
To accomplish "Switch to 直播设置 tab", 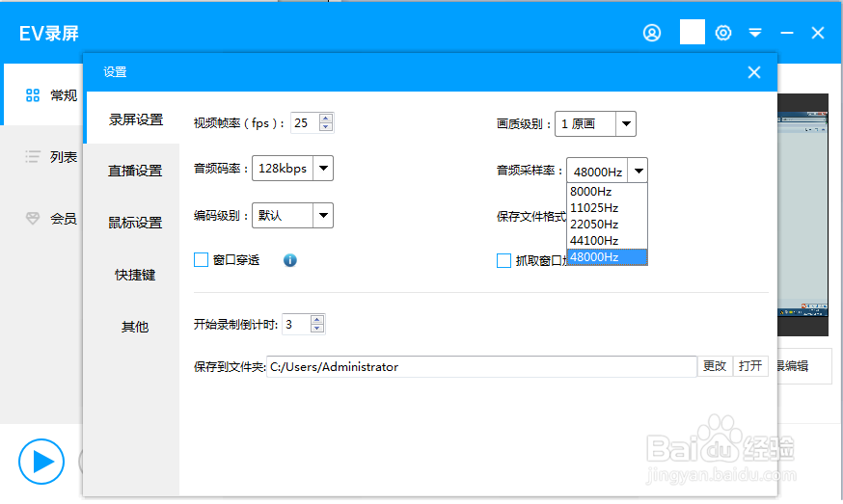I will (133, 171).
